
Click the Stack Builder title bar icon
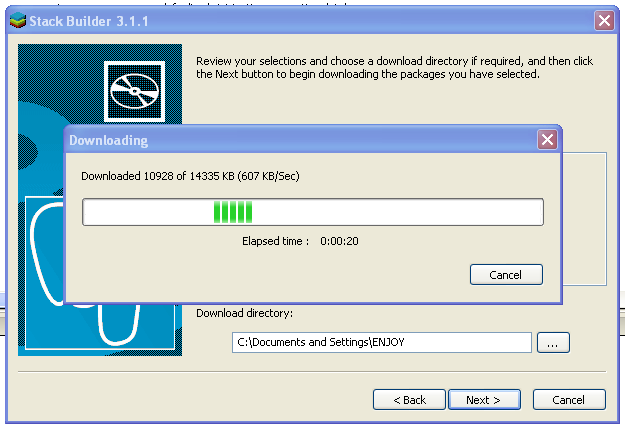coord(18,21)
